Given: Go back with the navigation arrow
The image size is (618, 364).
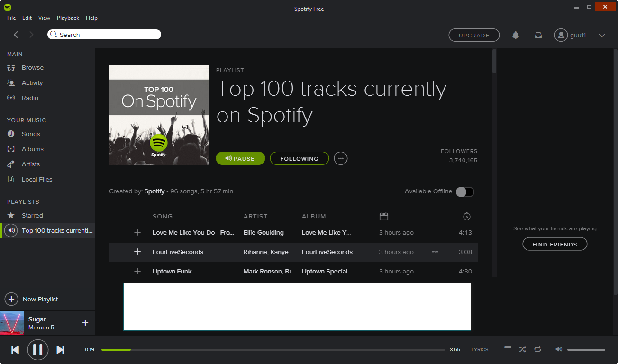Looking at the screenshot, I should click(16, 35).
